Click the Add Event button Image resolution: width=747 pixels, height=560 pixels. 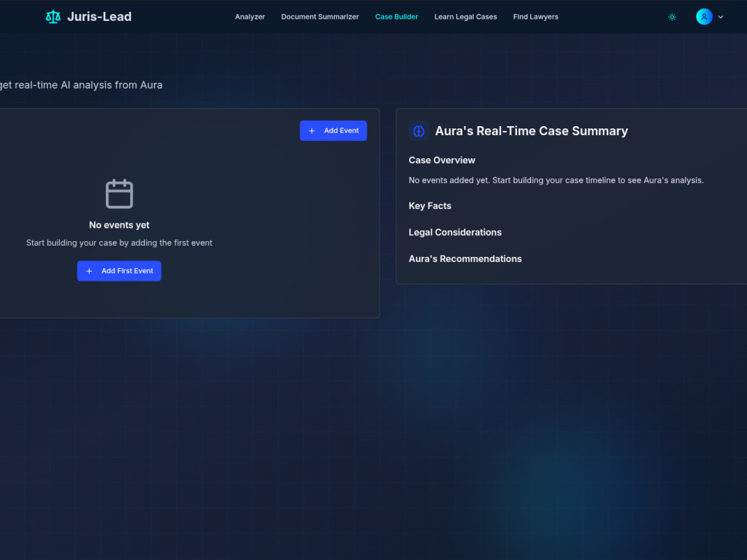(x=333, y=131)
